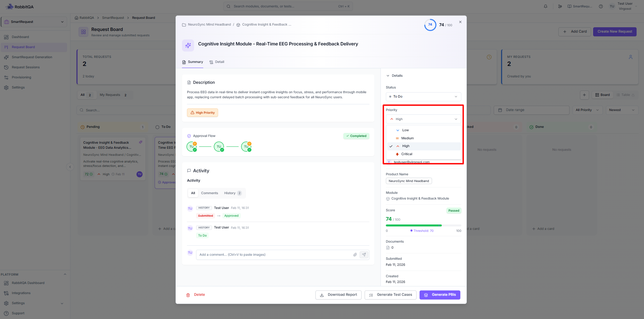Switch to the Detail tab
The height and width of the screenshot is (319, 644).
(217, 62)
